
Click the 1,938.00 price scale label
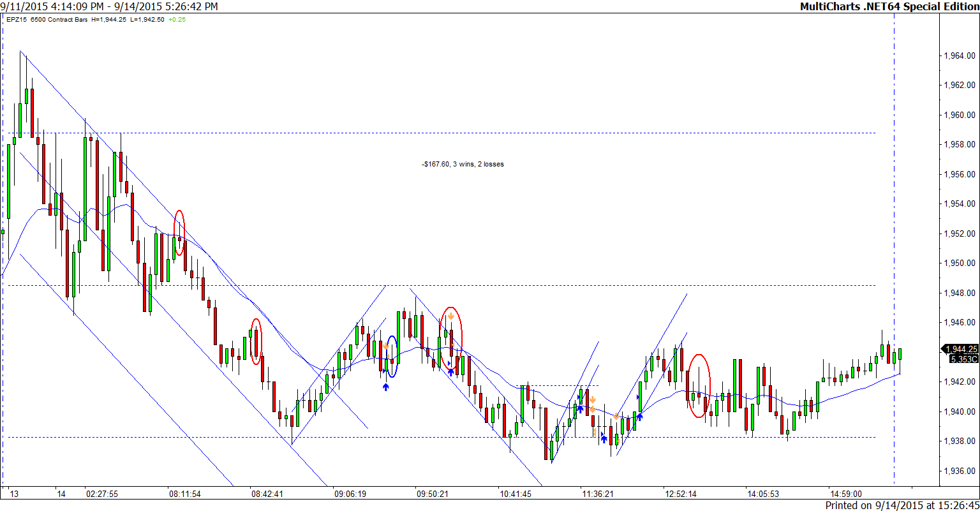click(961, 441)
